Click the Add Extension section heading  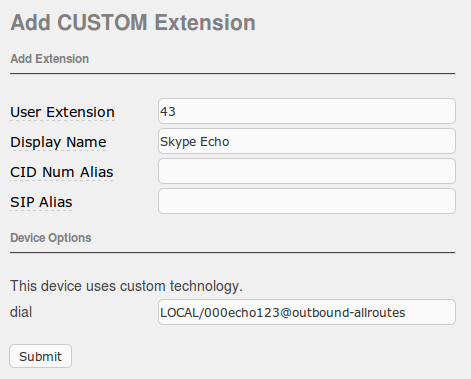(x=50, y=59)
